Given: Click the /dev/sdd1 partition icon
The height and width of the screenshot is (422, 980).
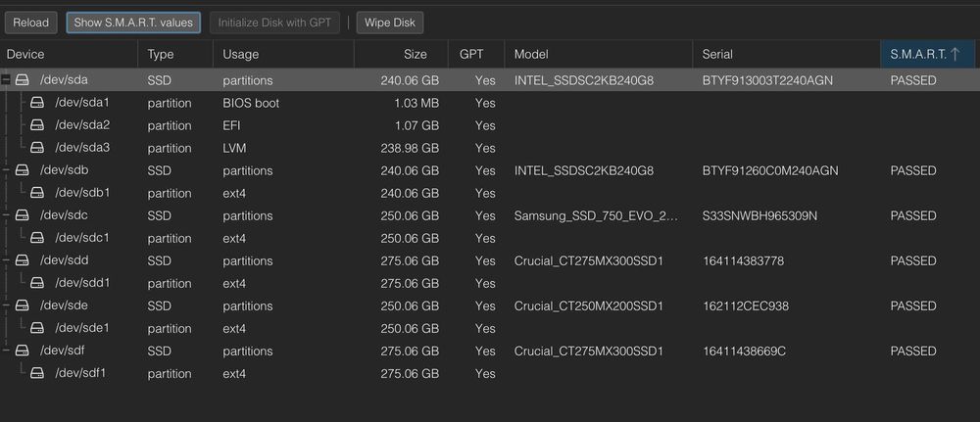Looking at the screenshot, I should pos(37,283).
